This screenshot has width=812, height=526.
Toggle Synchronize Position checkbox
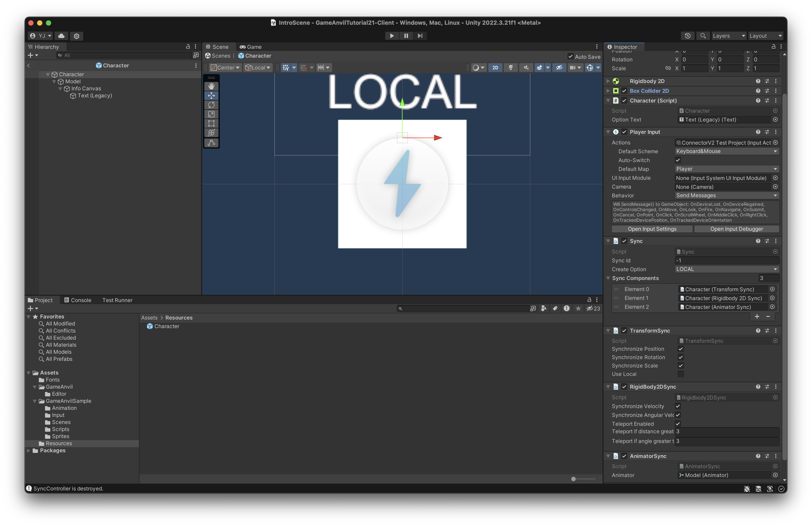[x=681, y=349]
